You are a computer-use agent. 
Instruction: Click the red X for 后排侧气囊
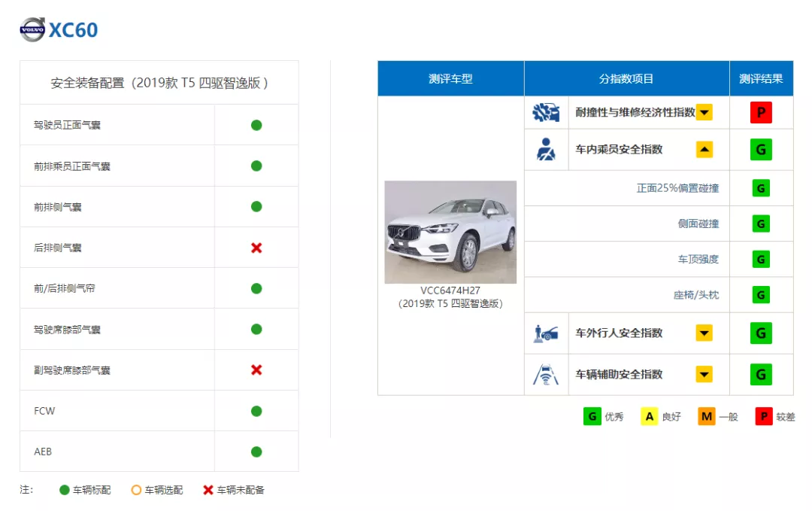tap(256, 248)
